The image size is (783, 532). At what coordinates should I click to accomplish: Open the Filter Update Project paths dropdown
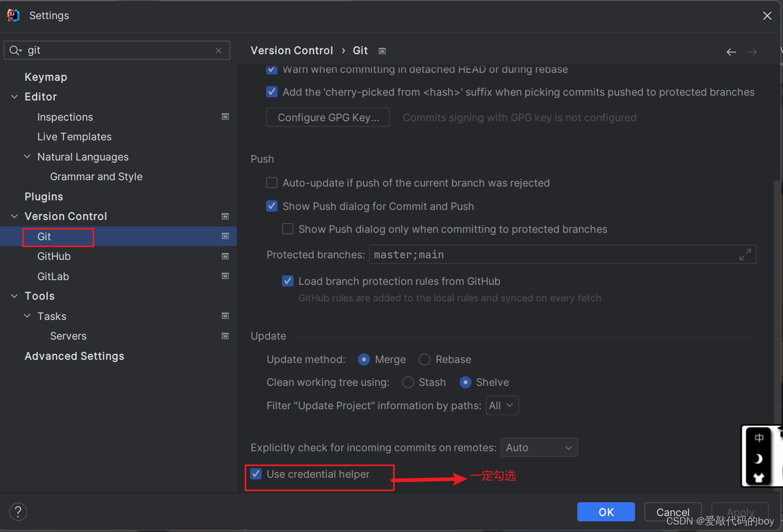pyautogui.click(x=502, y=406)
